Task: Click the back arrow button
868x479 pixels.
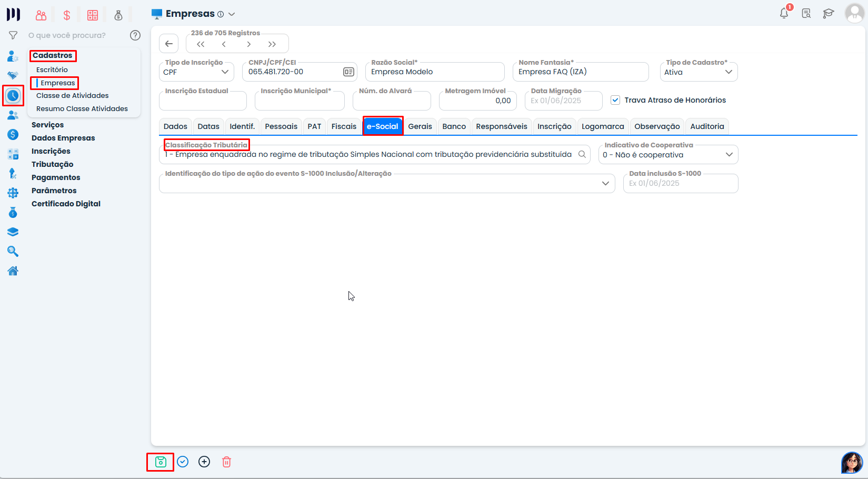Action: click(169, 44)
